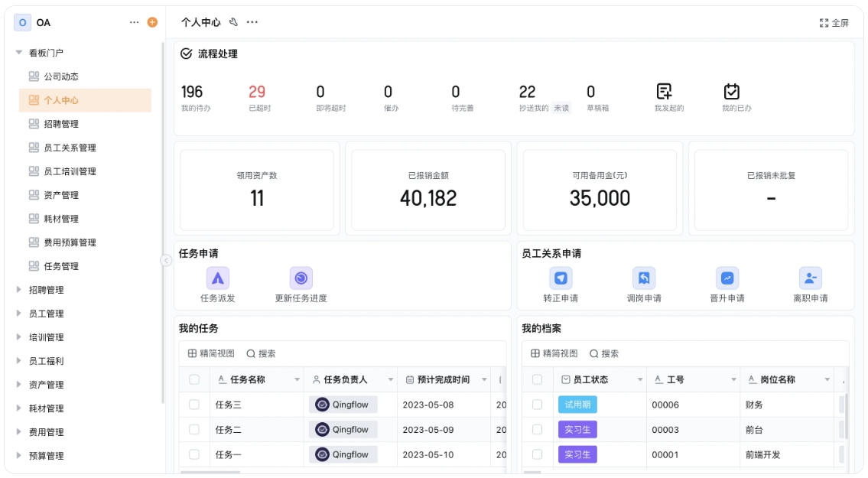Click 搜索 in the 我的任务 panel
This screenshot has height=478, width=868.
click(x=260, y=353)
